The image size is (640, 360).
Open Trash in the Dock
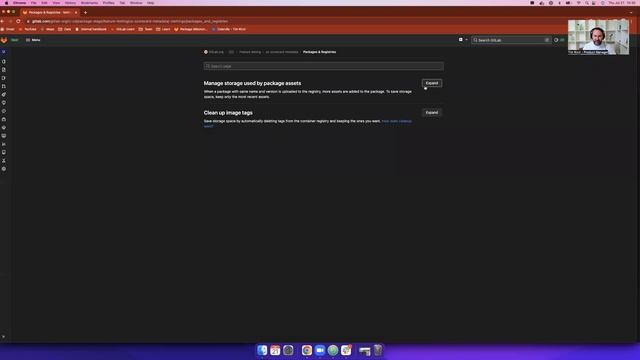(x=378, y=350)
